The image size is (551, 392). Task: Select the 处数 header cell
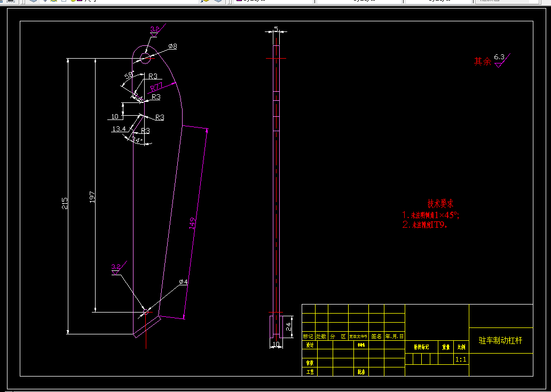coord(321,336)
